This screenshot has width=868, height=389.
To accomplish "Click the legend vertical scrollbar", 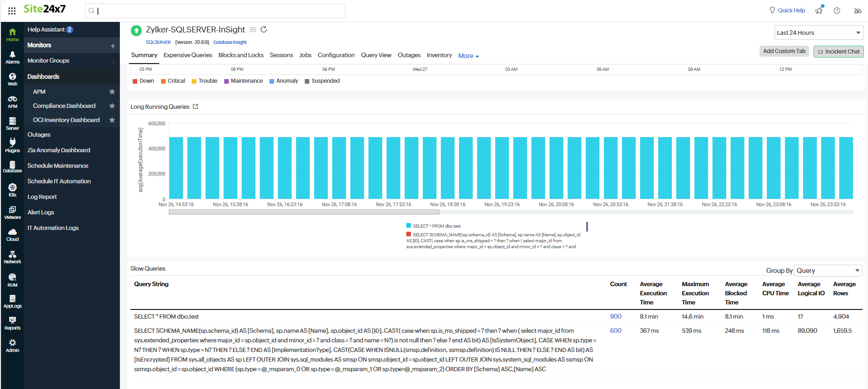I will tap(587, 226).
